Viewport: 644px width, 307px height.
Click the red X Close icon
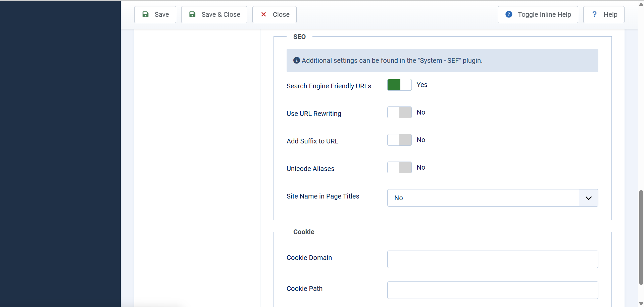[263, 14]
